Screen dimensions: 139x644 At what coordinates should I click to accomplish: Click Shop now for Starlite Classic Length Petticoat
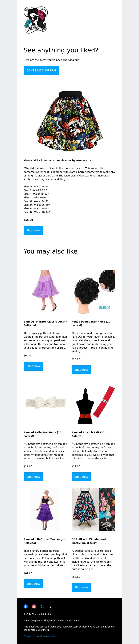click(x=33, y=366)
